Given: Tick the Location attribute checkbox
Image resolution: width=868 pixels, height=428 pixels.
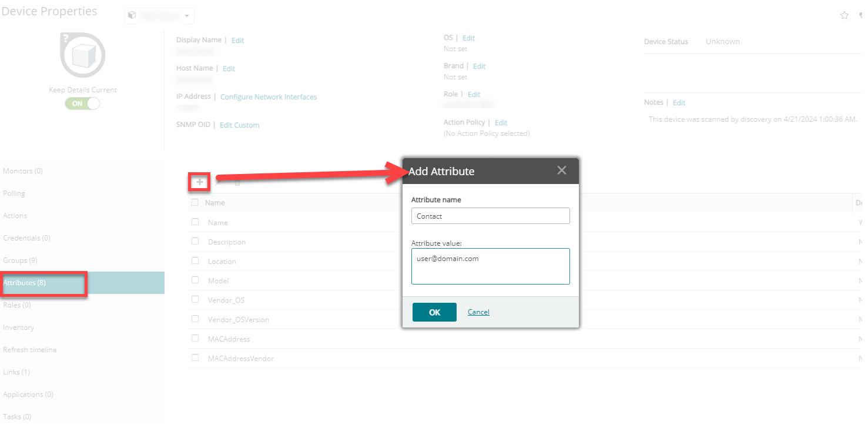Looking at the screenshot, I should 195,261.
